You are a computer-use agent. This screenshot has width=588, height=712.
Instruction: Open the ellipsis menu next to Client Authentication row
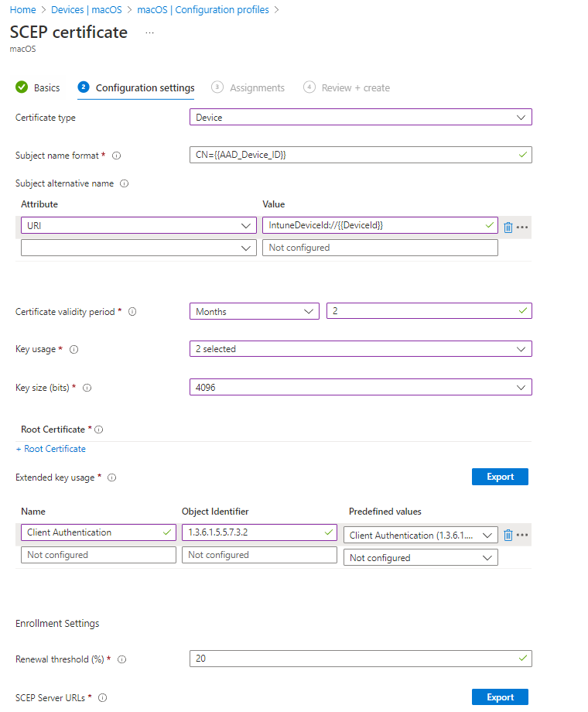[523, 535]
